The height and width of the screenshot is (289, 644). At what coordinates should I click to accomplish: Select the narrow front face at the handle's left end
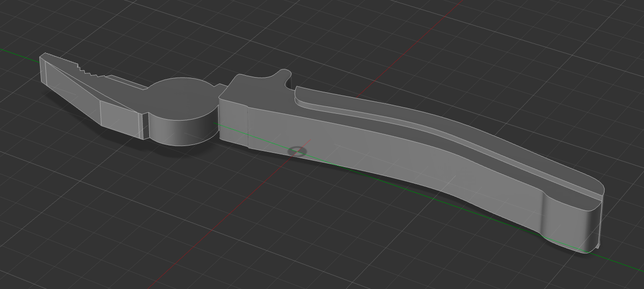click(233, 124)
